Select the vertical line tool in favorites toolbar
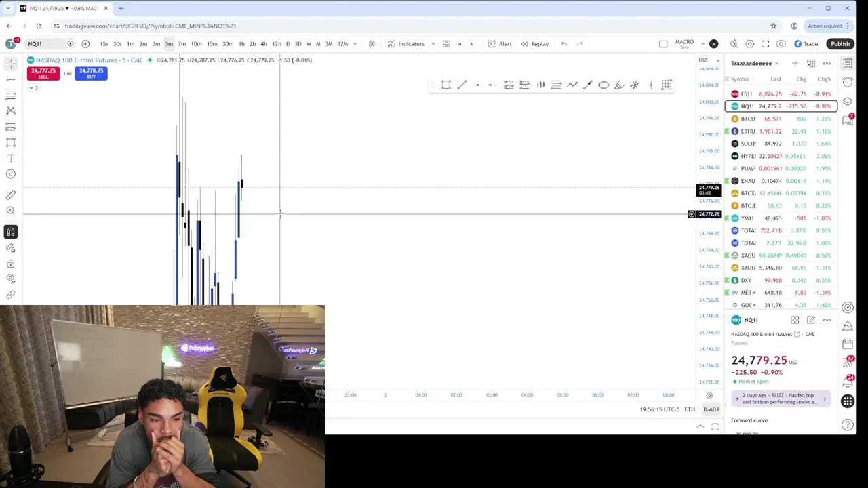Screen dimensions: 868x488 pyautogui.click(x=651, y=85)
